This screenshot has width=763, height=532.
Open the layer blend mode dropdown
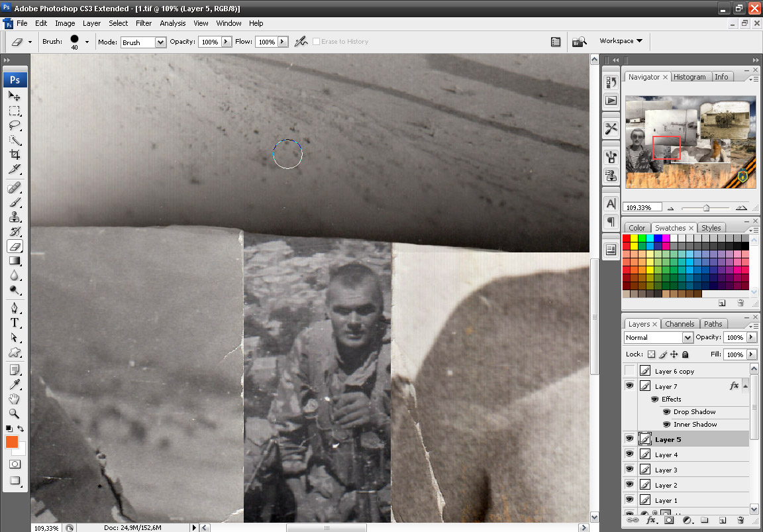[687, 337]
